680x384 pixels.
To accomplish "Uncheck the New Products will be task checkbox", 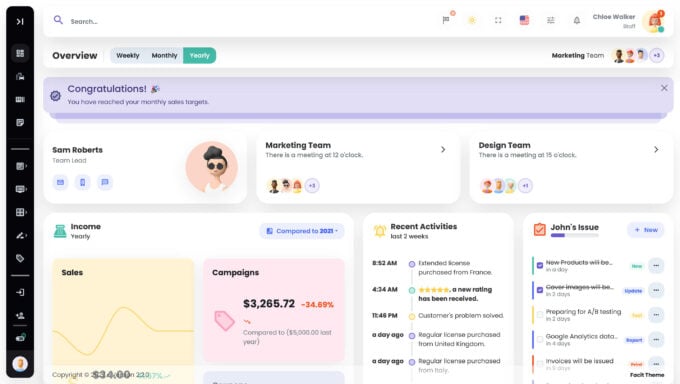I will (540, 266).
